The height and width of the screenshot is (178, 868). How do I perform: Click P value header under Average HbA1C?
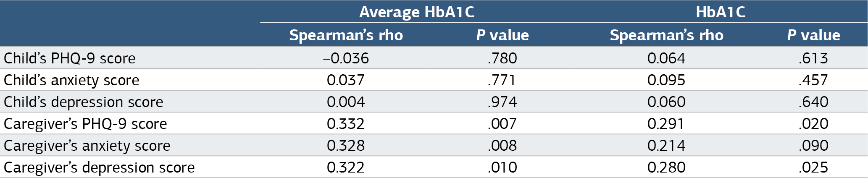[x=502, y=35]
